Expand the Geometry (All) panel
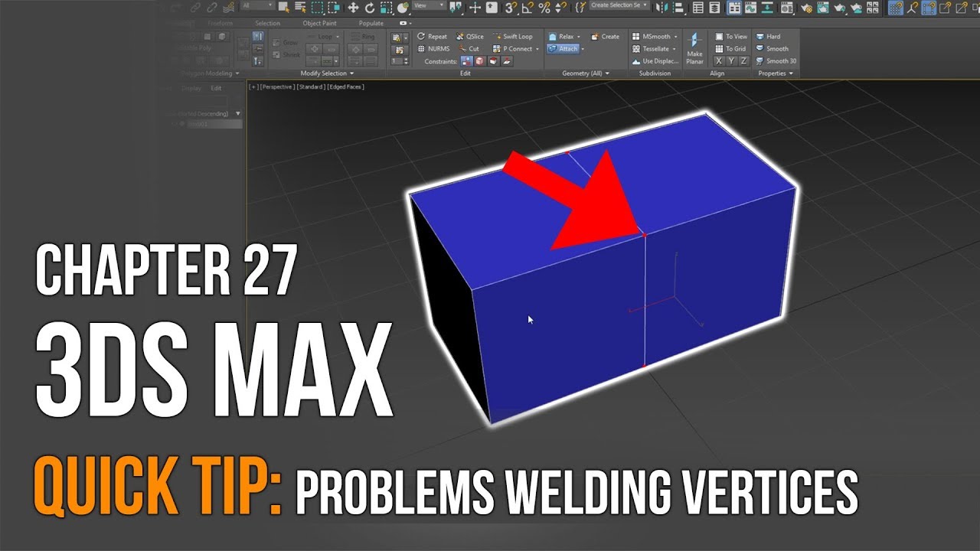The width and height of the screenshot is (980, 551). [586, 73]
